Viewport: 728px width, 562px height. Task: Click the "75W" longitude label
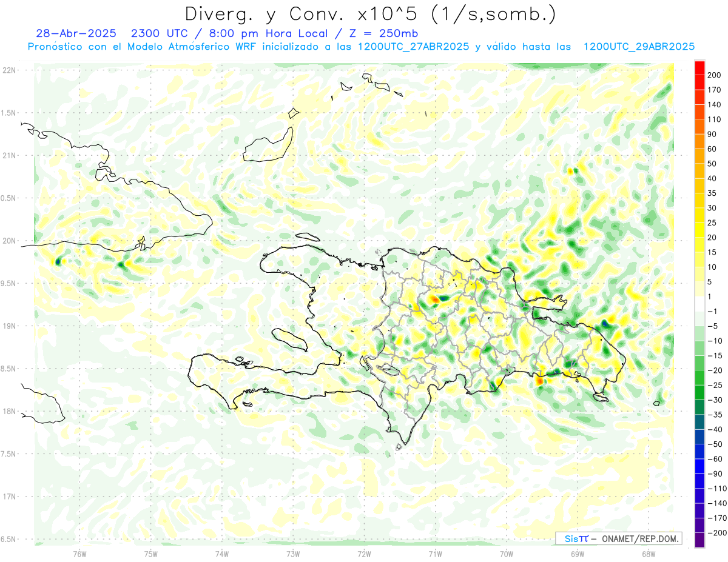coord(150,554)
